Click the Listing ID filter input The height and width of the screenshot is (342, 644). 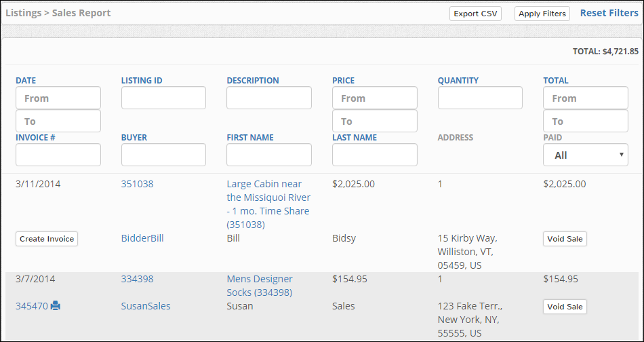[163, 98]
